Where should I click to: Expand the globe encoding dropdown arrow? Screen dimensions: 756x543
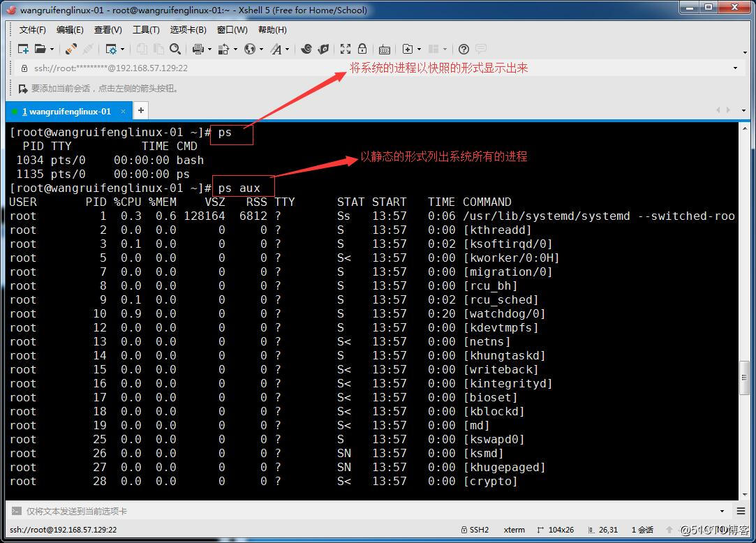262,49
